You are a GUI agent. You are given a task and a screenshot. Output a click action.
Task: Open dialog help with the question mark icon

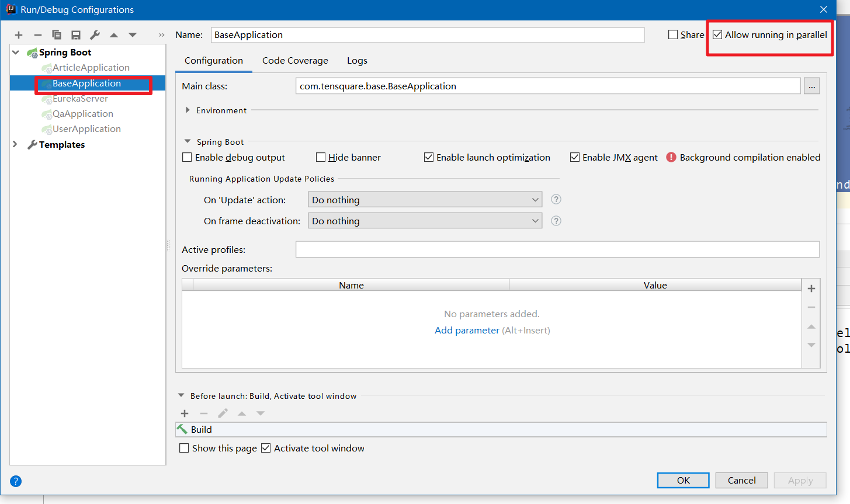[x=16, y=481]
